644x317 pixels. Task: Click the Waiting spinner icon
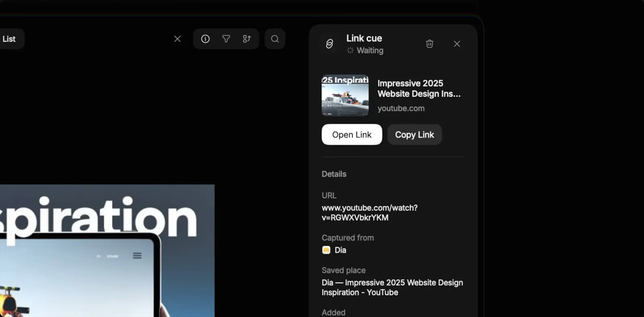click(350, 50)
